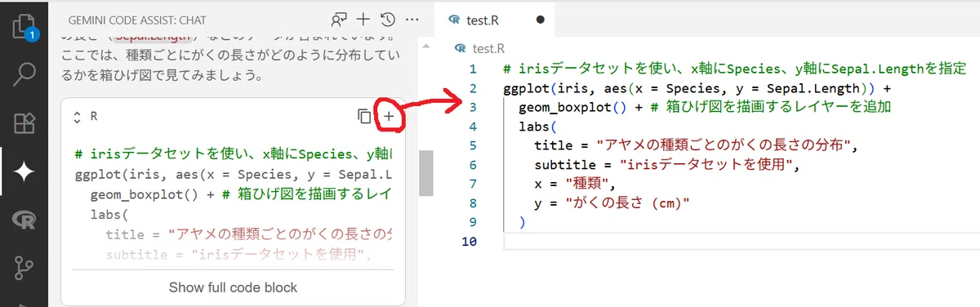Open the Search view in activity bar
The height and width of the screenshot is (307, 980).
24,73
